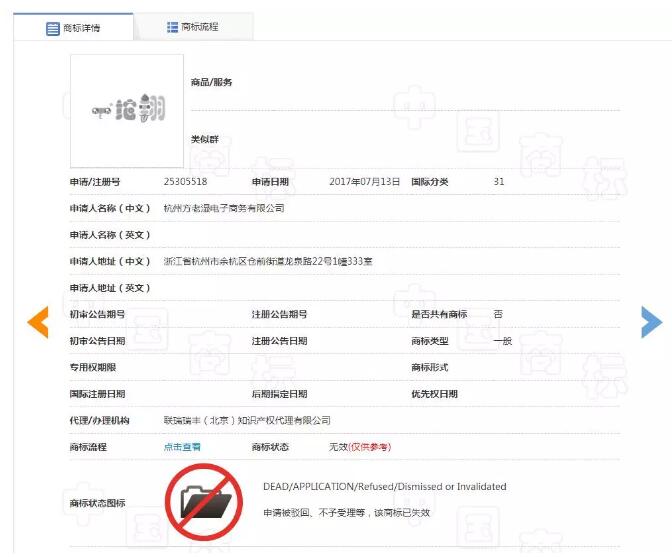Select the registration number 25305518
The width and height of the screenshot is (672, 557).
pyautogui.click(x=185, y=182)
